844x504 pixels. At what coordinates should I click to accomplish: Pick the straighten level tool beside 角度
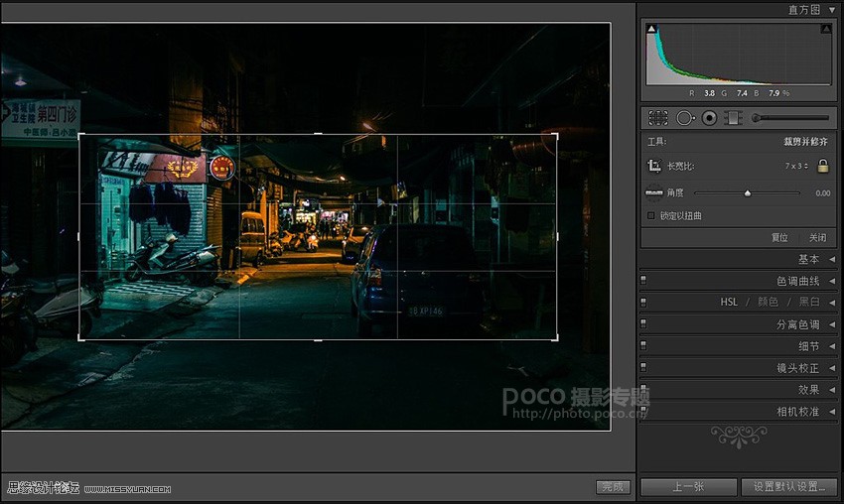tap(654, 192)
